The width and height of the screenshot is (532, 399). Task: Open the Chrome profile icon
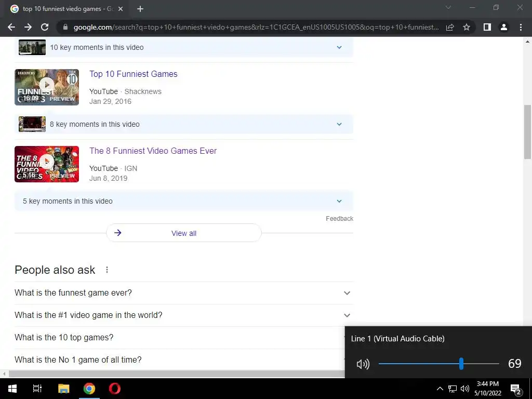click(504, 27)
